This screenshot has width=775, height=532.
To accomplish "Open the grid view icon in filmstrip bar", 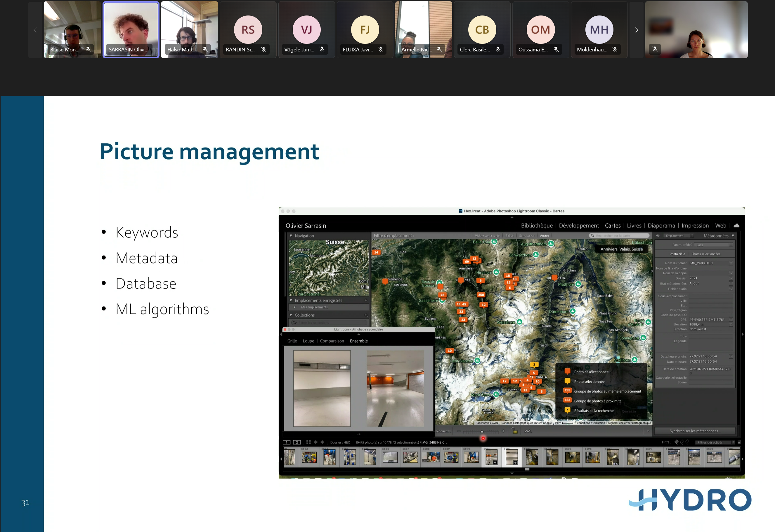I will tap(308, 442).
